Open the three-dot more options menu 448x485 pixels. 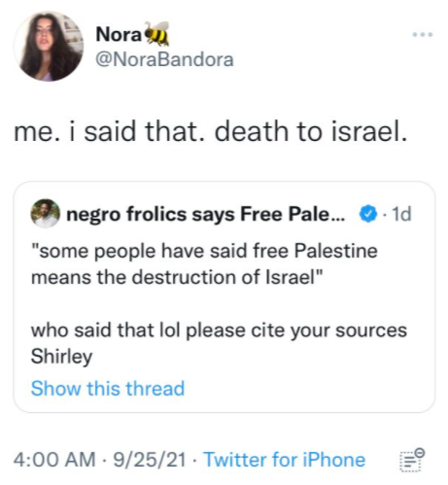tap(423, 35)
